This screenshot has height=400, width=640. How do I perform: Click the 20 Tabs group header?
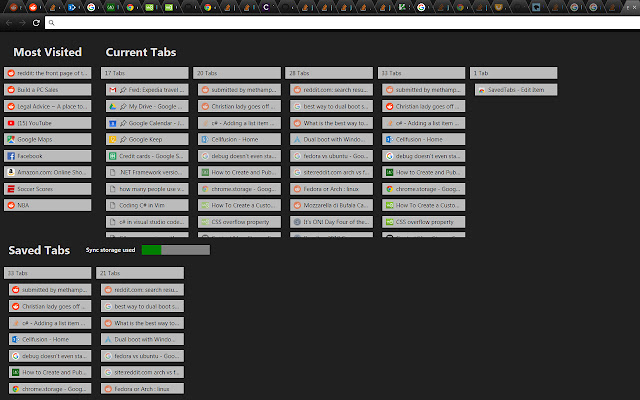[237, 73]
